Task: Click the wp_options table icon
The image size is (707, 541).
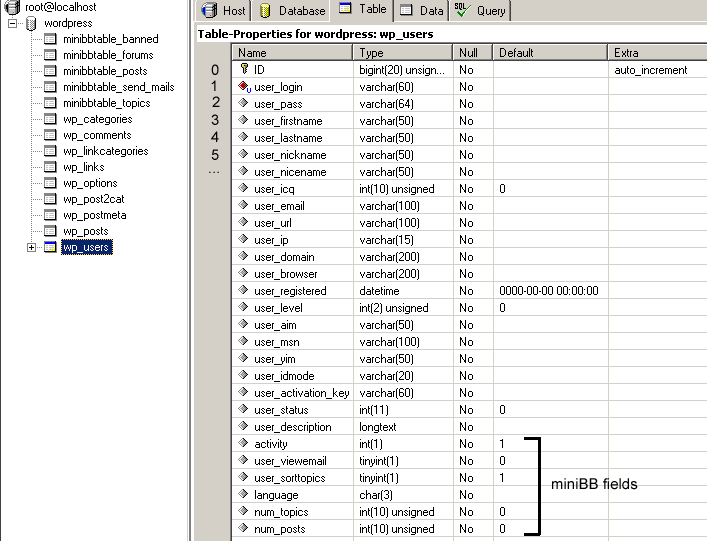Action: 50,183
